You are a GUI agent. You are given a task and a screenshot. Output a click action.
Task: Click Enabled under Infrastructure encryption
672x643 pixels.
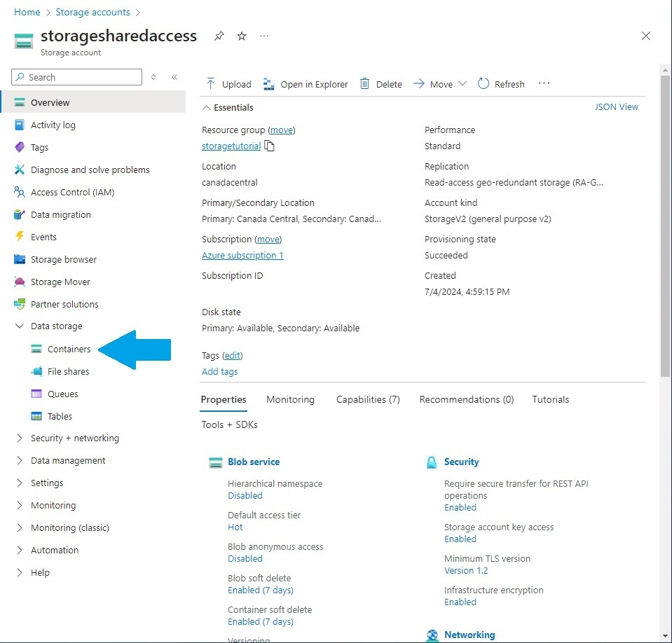click(460, 602)
